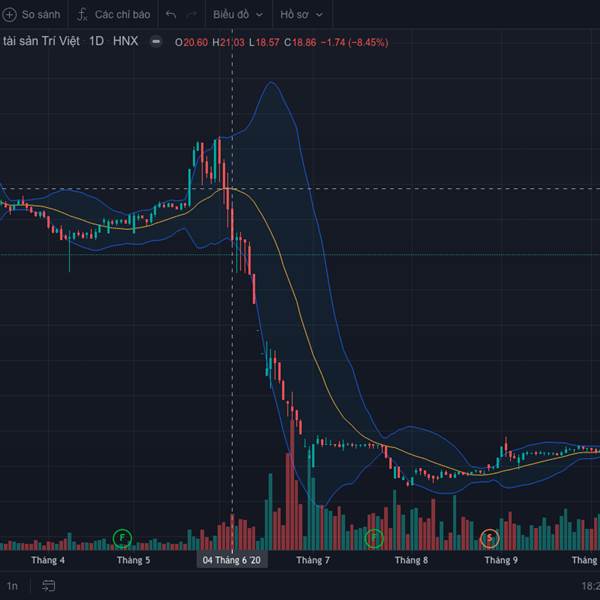The image size is (600, 600).
Task: Open the go-to-date calendar icon
Action: [49, 585]
